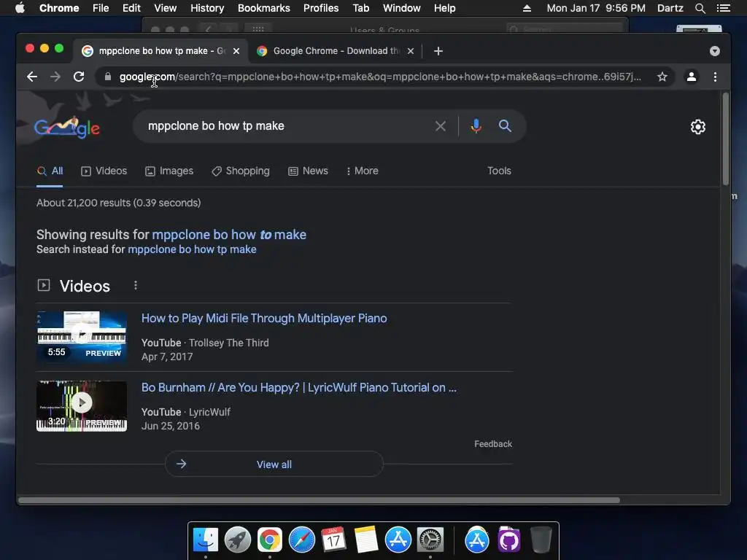Open the Videos section three-dot menu
The width and height of the screenshot is (747, 560).
pyautogui.click(x=136, y=285)
